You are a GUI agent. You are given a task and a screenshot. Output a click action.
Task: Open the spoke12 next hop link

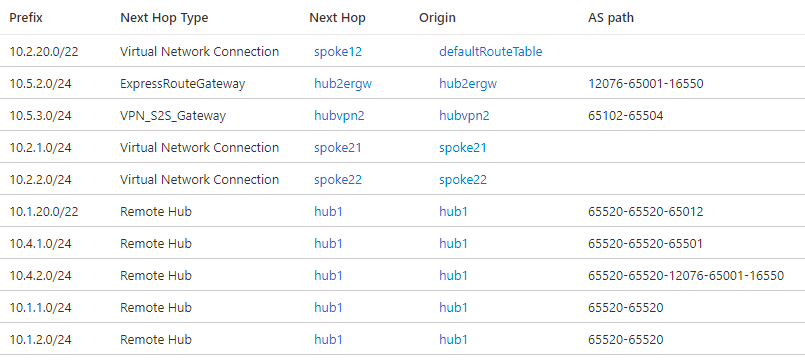(338, 52)
